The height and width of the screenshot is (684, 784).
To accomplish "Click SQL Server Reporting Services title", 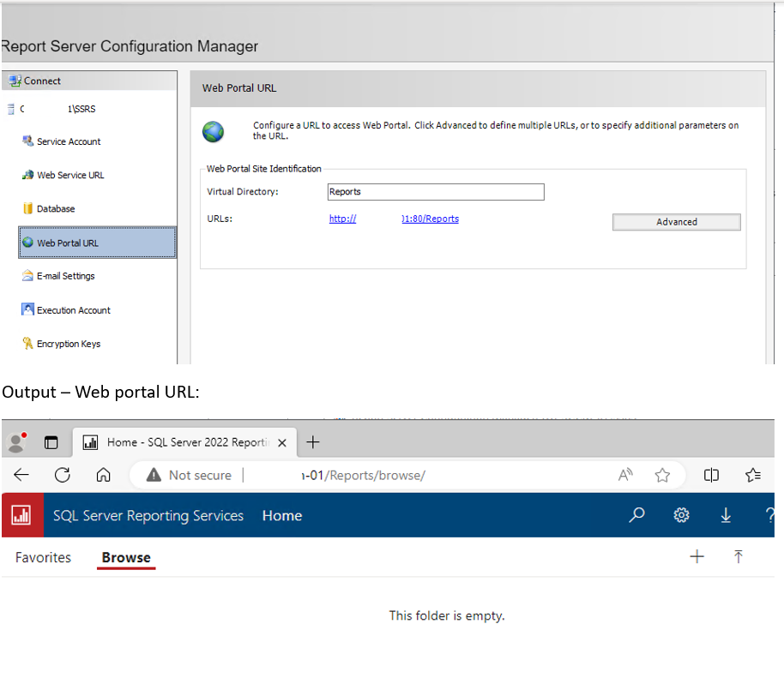I will click(x=148, y=516).
